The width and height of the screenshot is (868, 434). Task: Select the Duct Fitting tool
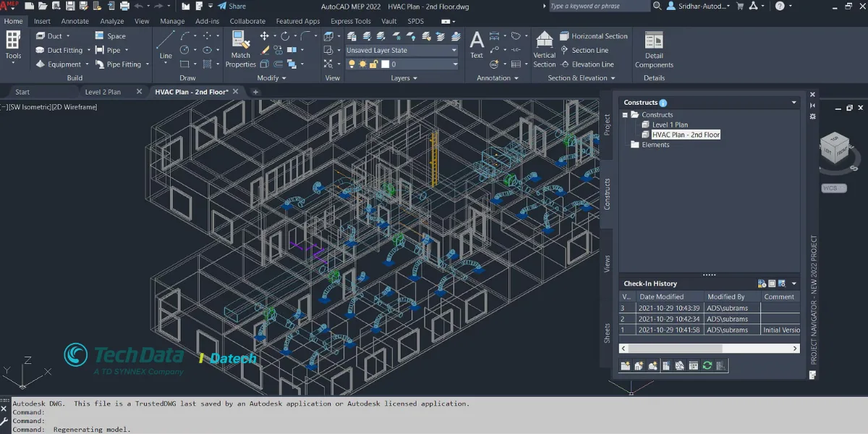59,51
